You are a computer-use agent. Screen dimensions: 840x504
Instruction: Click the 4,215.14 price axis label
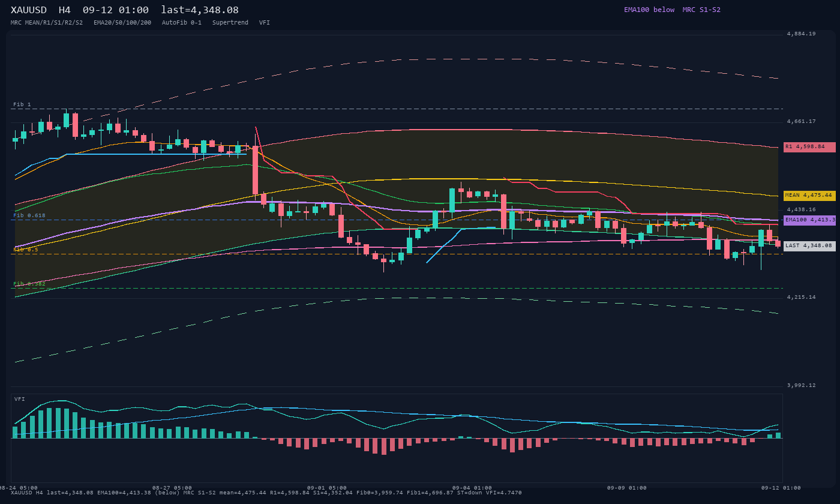click(x=802, y=298)
